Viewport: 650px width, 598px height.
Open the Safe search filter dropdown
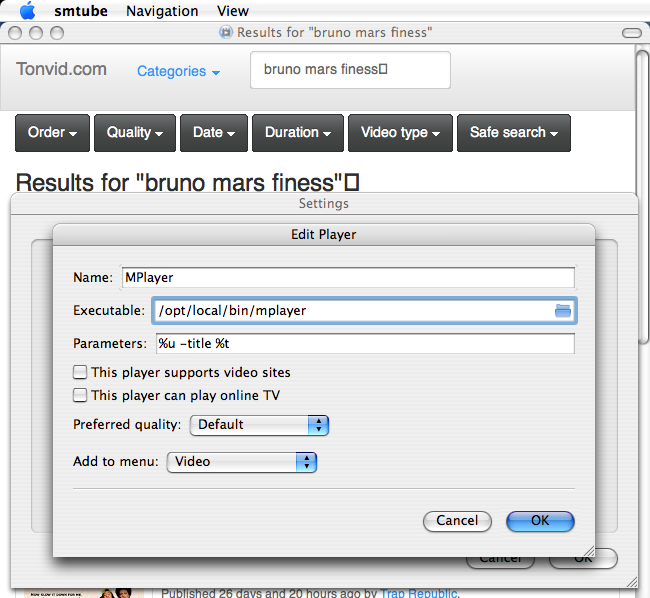pyautogui.click(x=514, y=133)
